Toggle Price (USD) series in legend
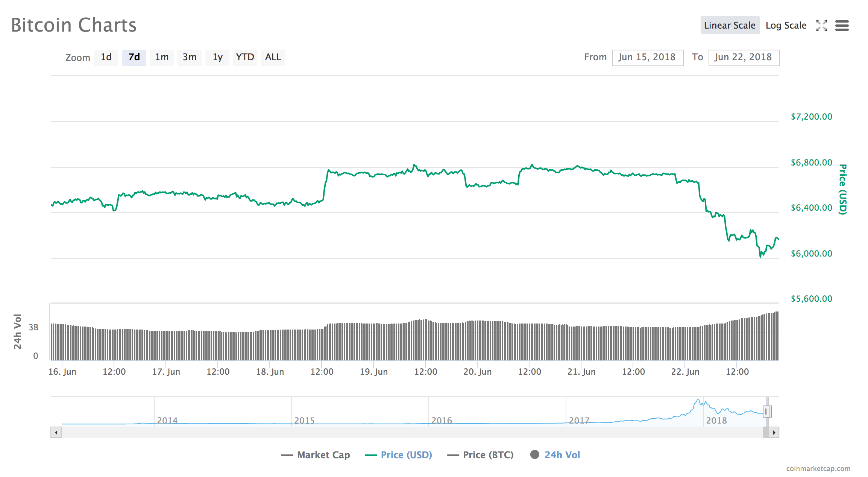 (x=399, y=455)
